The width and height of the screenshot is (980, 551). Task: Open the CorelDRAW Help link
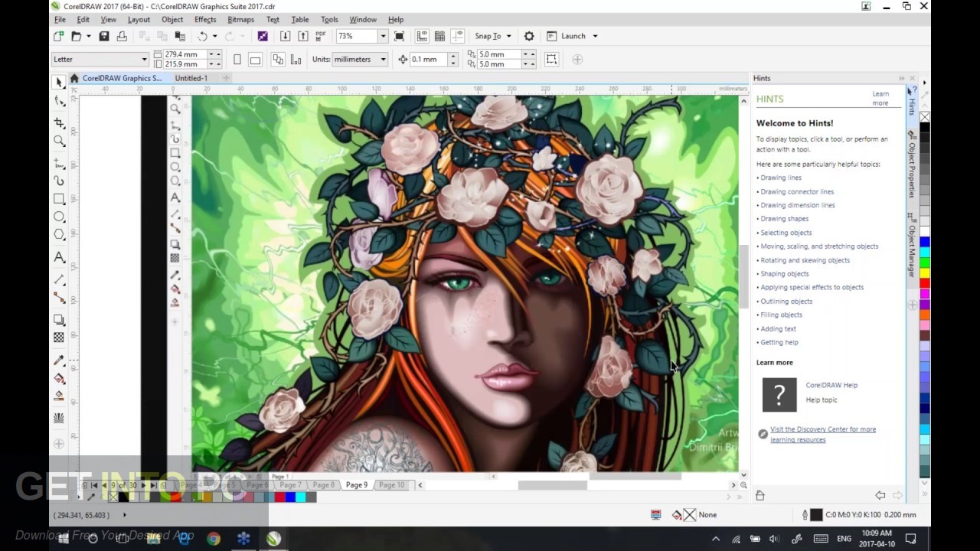[x=831, y=386]
